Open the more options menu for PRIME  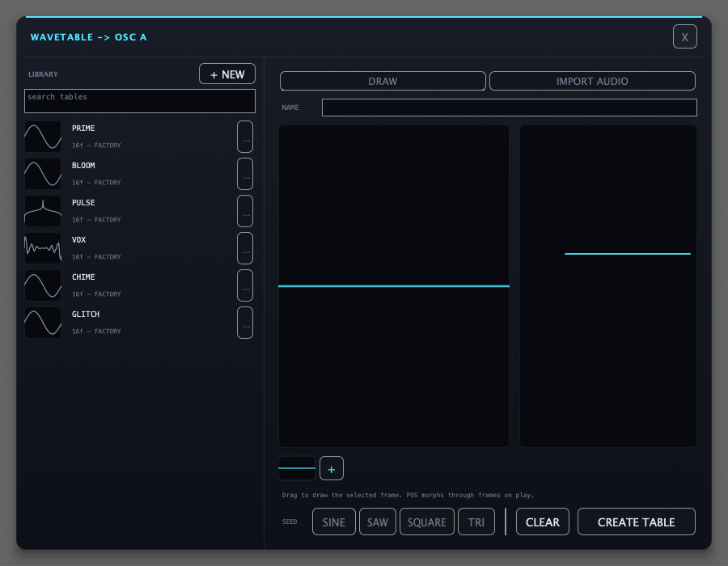click(245, 137)
